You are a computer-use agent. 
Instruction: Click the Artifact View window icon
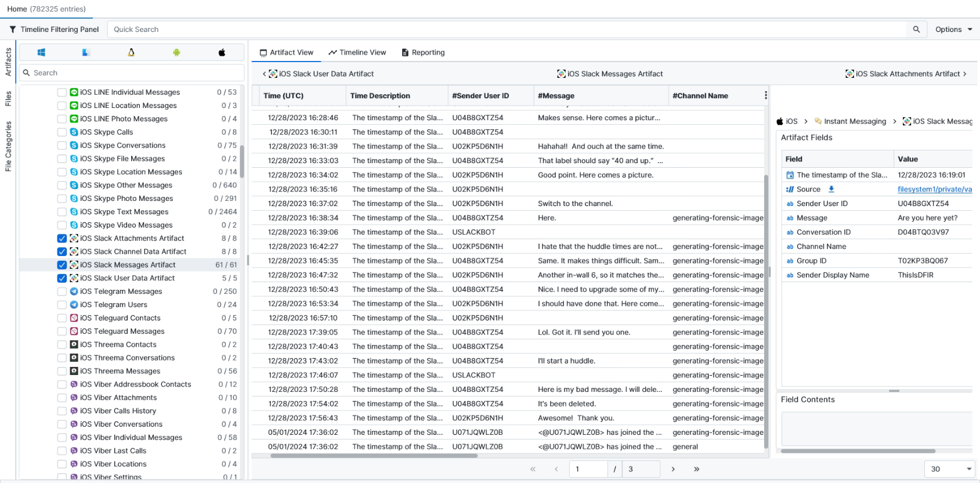point(263,52)
